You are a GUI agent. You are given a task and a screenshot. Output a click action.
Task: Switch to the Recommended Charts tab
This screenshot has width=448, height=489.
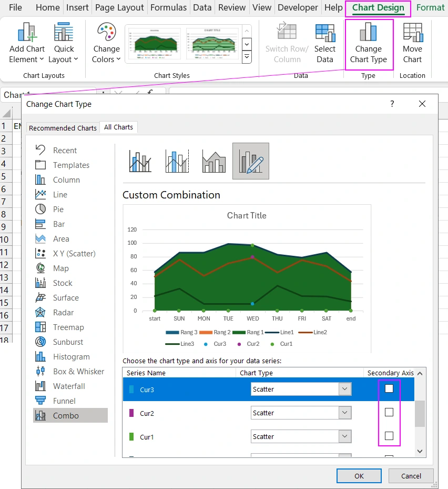(x=63, y=128)
